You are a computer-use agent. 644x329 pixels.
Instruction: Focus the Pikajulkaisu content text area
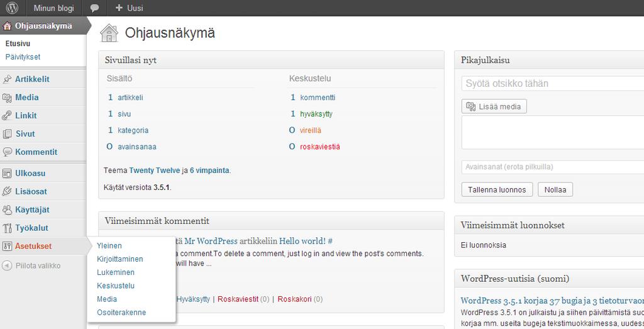pyautogui.click(x=552, y=132)
